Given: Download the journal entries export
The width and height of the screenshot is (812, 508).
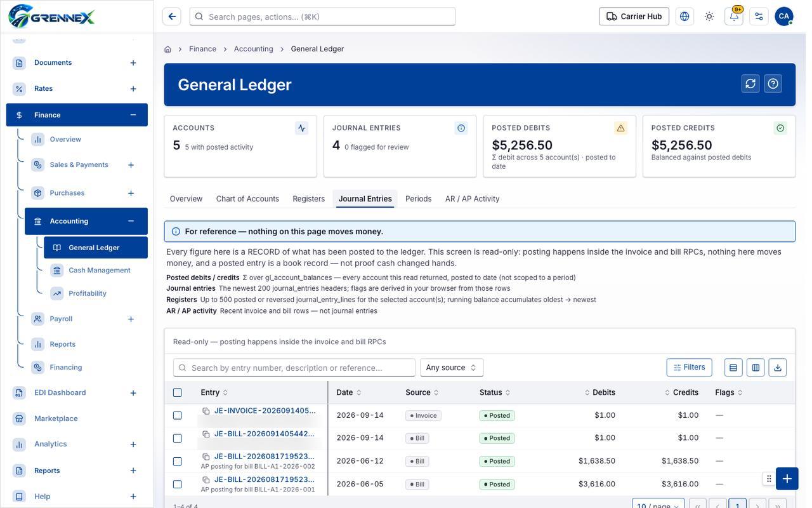Looking at the screenshot, I should tap(778, 368).
